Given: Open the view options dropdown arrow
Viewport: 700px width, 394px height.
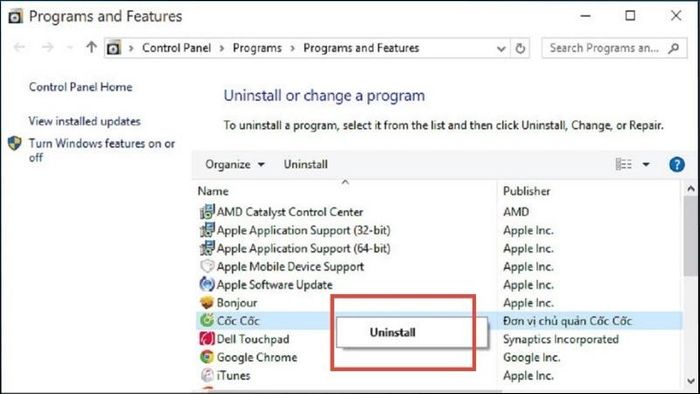Looking at the screenshot, I should click(646, 164).
